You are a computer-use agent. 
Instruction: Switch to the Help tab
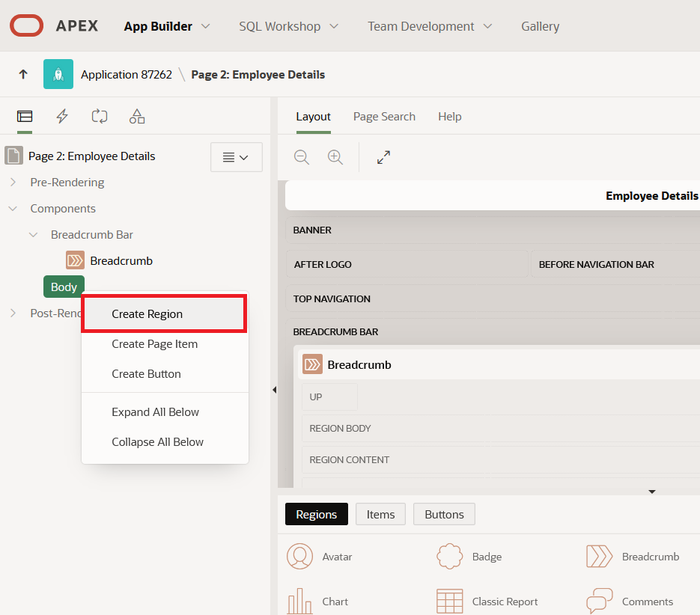[449, 117]
